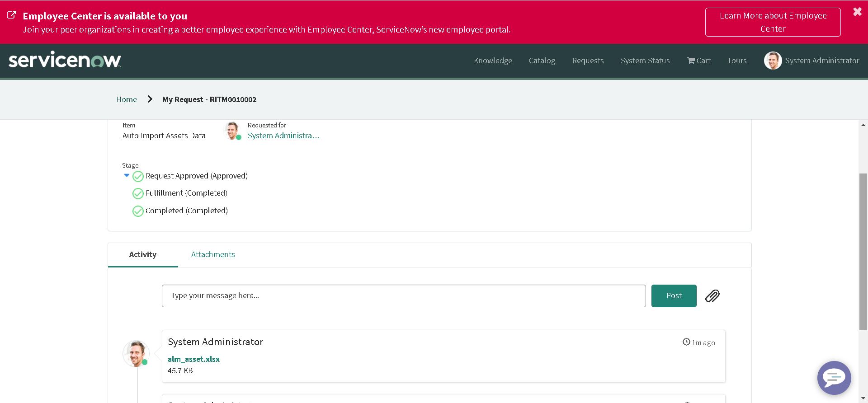Image resolution: width=868 pixels, height=403 pixels.
Task: Click the scrollbar up arrow
Action: pos(863,125)
